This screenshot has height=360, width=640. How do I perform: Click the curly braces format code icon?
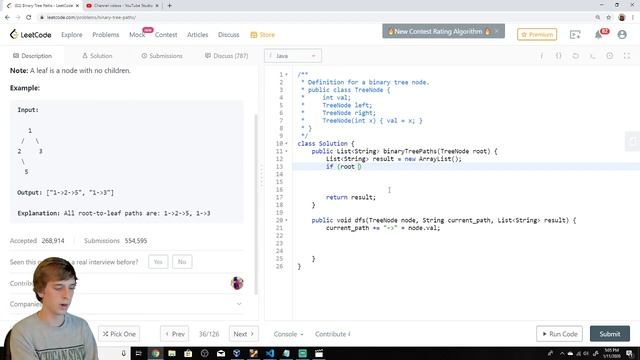pos(558,56)
